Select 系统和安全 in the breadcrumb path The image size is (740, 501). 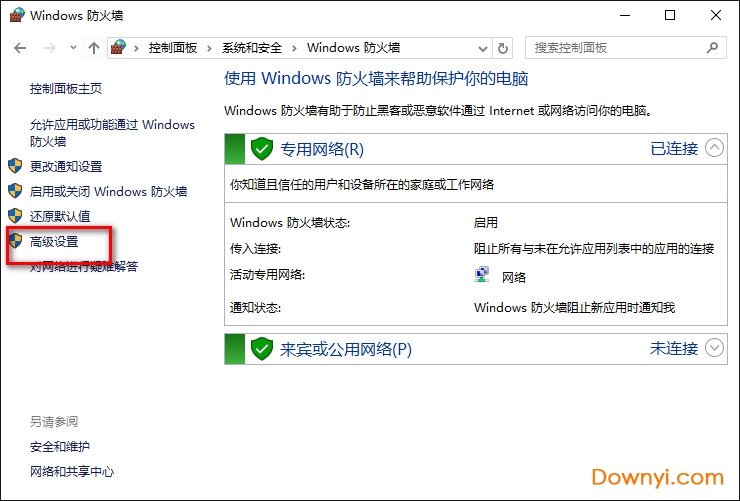tap(252, 47)
